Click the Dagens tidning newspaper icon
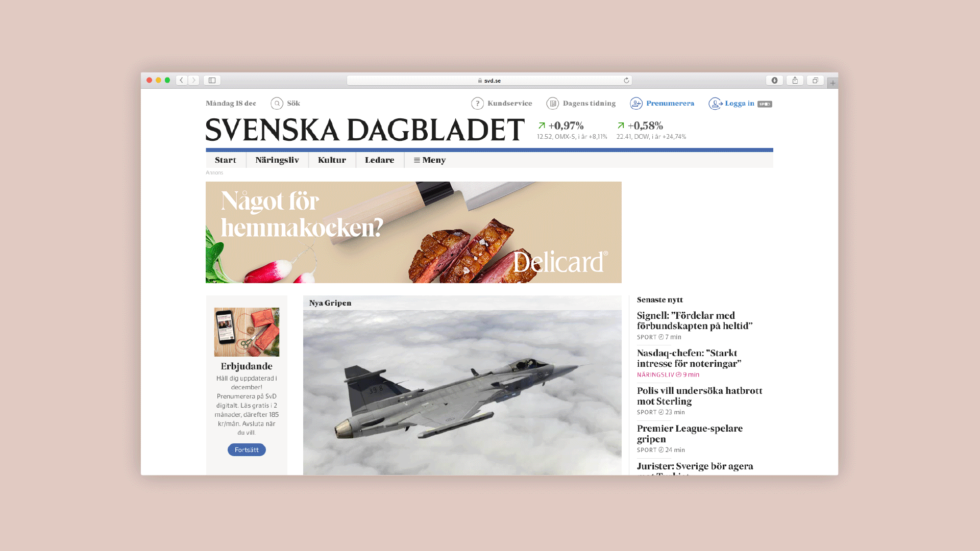Image resolution: width=980 pixels, height=551 pixels. click(x=552, y=104)
